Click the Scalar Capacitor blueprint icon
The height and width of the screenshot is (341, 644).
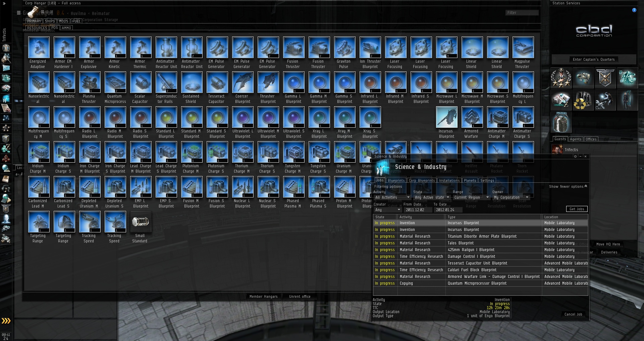coord(141,82)
